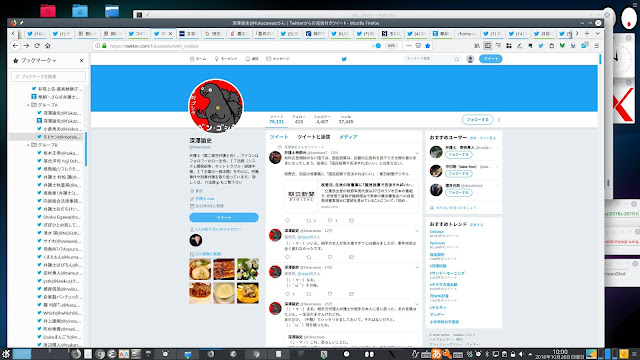Click the blue ツイート button in Twitter header
This screenshot has height=360, width=640.
click(x=491, y=59)
